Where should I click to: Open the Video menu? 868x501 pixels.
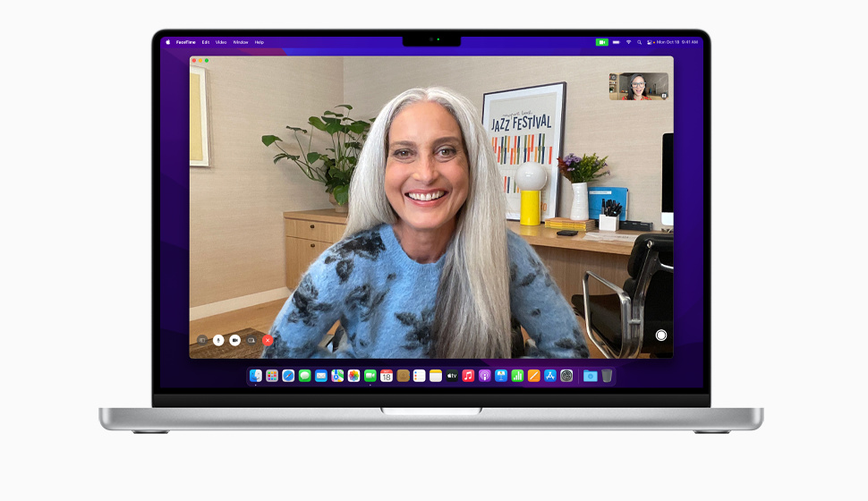click(x=221, y=42)
